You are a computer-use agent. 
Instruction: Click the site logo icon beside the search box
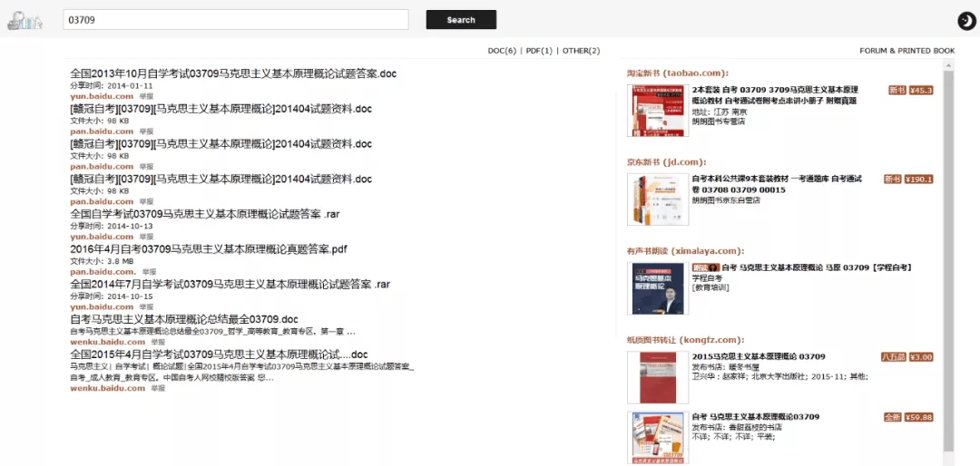(x=24, y=21)
